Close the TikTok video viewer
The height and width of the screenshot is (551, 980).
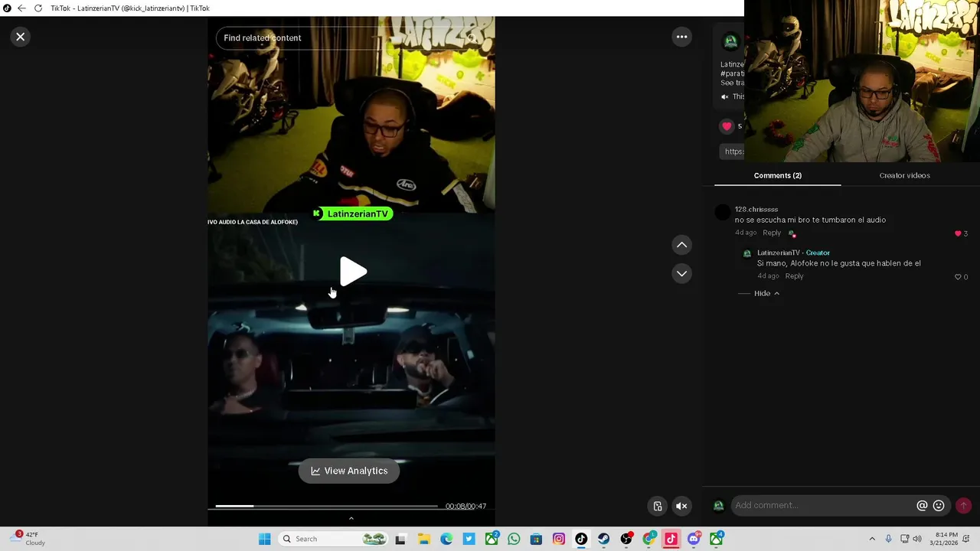[x=21, y=37]
